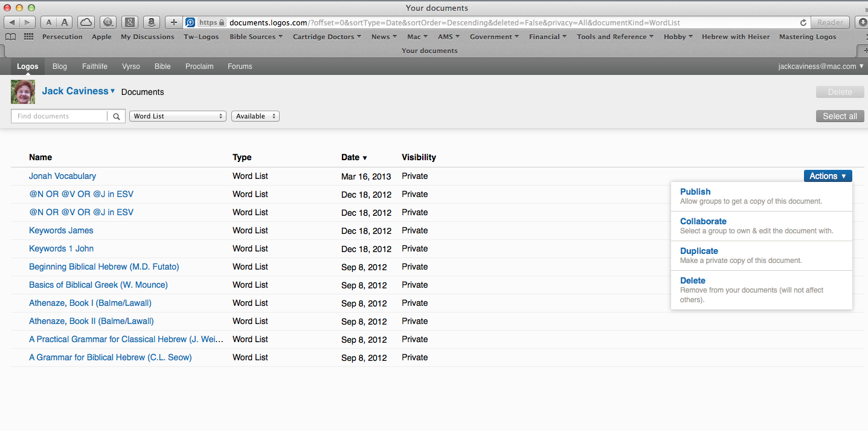
Task: Open Bible Sources bookmarks folder
Action: tap(256, 37)
